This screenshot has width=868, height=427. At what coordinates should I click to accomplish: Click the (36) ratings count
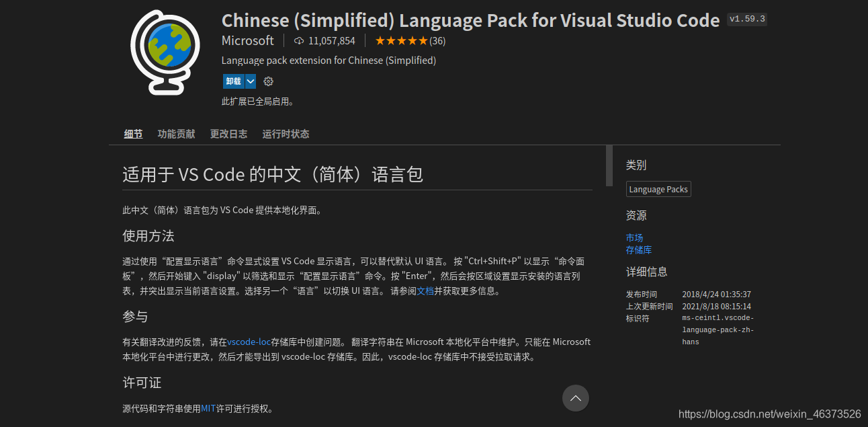(437, 41)
